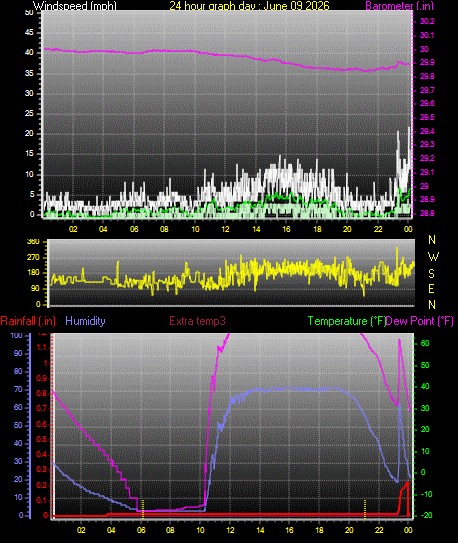Screen dimensions: 458x543
Task: Click the 40 value on humidity axis
Action: [18, 443]
